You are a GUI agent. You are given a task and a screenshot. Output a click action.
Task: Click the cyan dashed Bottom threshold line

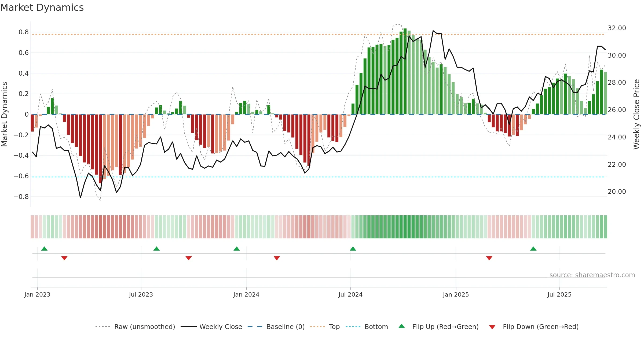point(318,177)
